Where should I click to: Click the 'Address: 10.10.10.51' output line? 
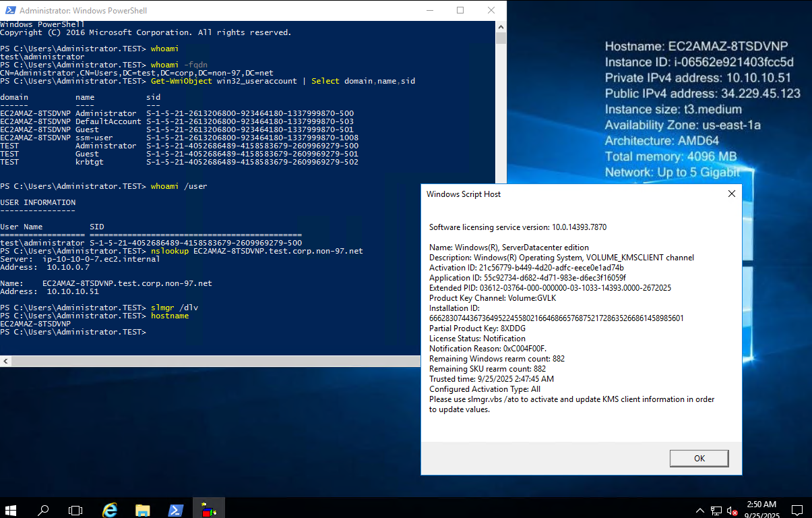click(49, 291)
